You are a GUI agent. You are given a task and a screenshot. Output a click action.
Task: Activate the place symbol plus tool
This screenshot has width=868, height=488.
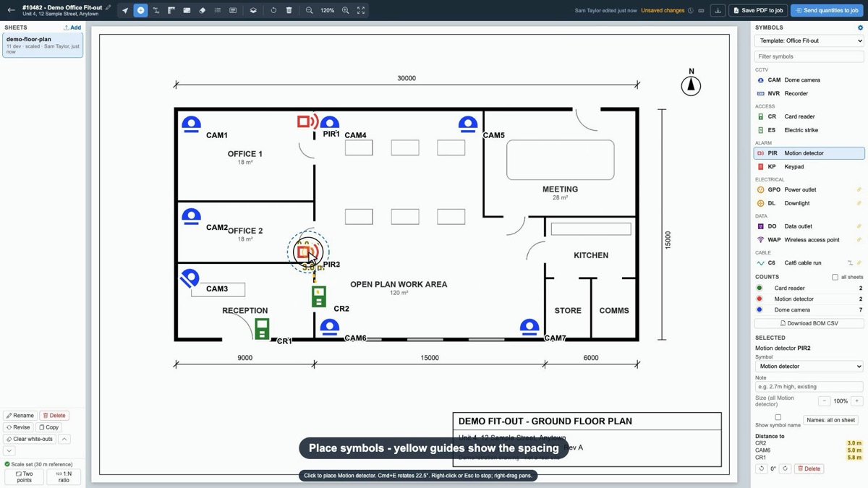point(140,10)
